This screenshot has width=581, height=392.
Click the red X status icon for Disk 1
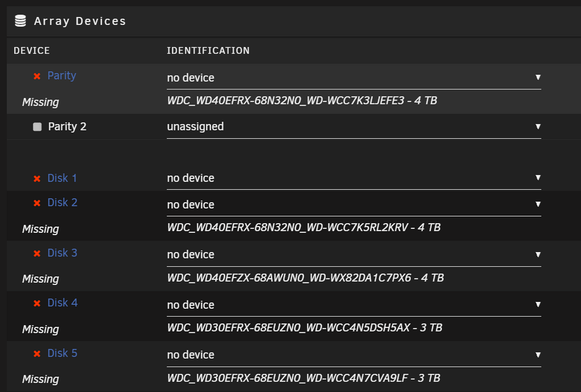tap(37, 179)
